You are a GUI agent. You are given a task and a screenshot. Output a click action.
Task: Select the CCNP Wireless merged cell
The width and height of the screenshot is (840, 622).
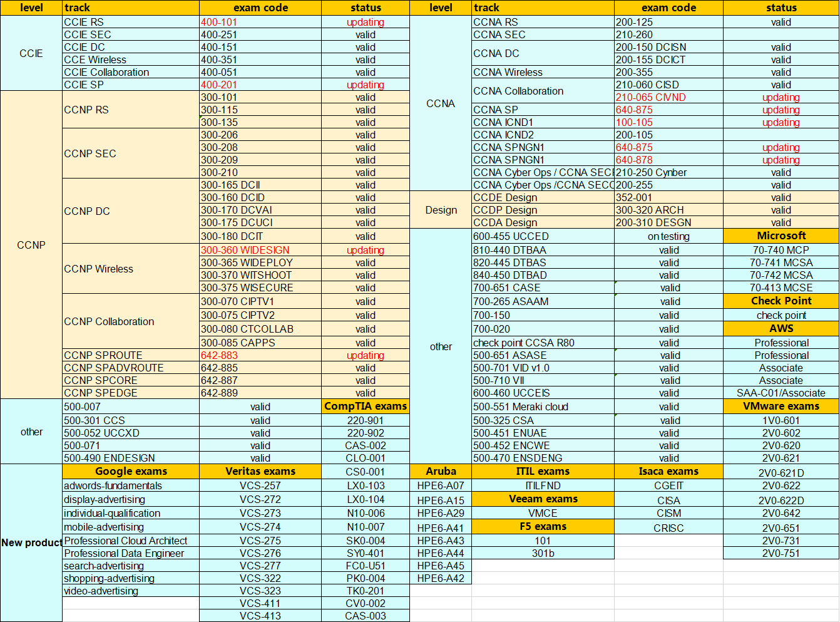[130, 269]
